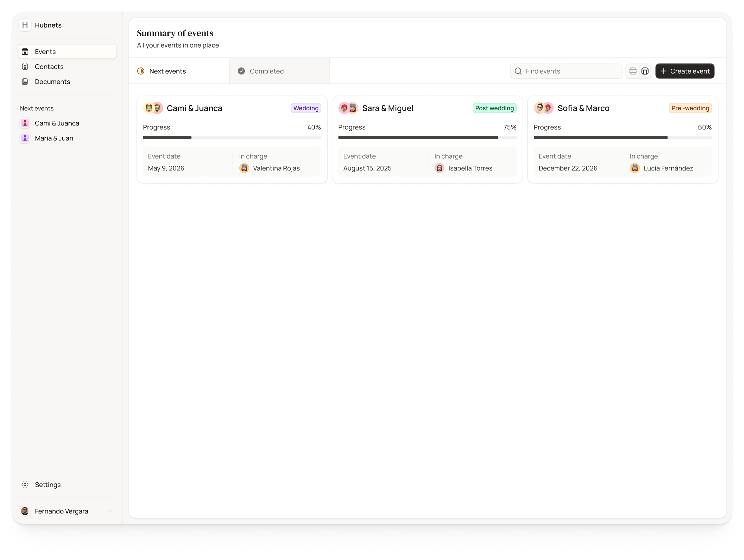Image resolution: width=744 pixels, height=560 pixels.
Task: Click the 75% progress bar
Action: pyautogui.click(x=427, y=137)
